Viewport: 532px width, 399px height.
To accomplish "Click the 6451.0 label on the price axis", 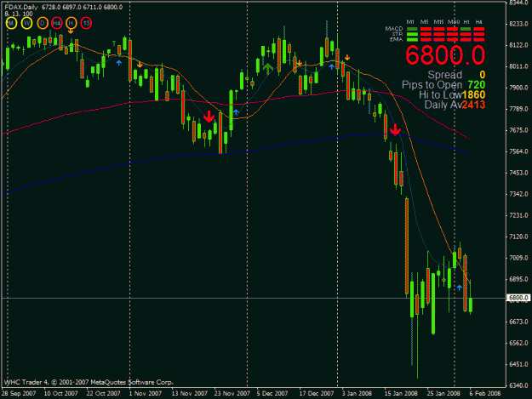I will [518, 364].
